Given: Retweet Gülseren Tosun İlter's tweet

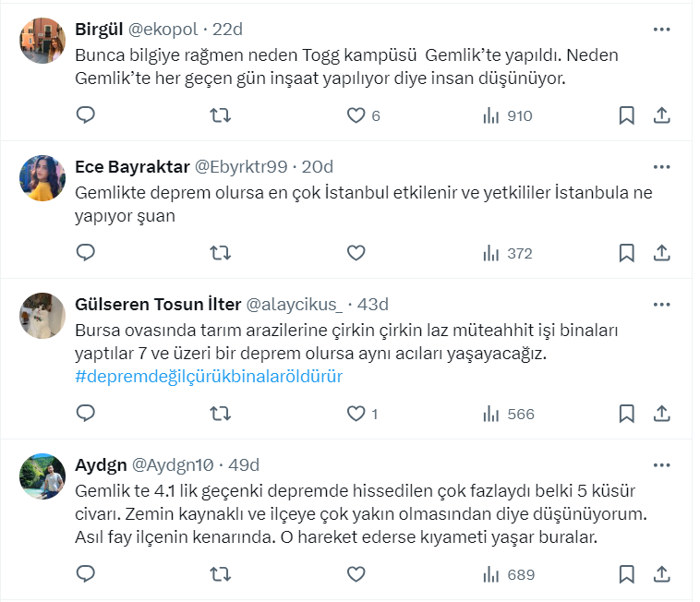Looking at the screenshot, I should [x=222, y=414].
